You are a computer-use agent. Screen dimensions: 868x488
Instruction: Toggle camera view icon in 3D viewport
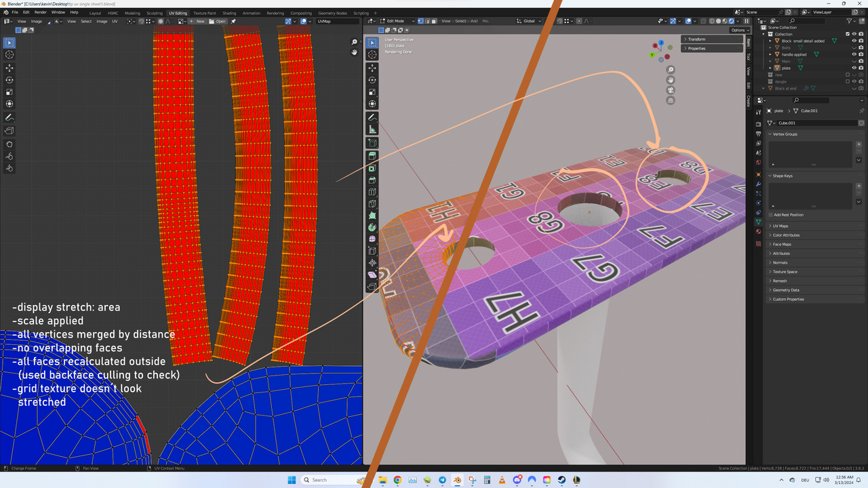click(x=671, y=90)
